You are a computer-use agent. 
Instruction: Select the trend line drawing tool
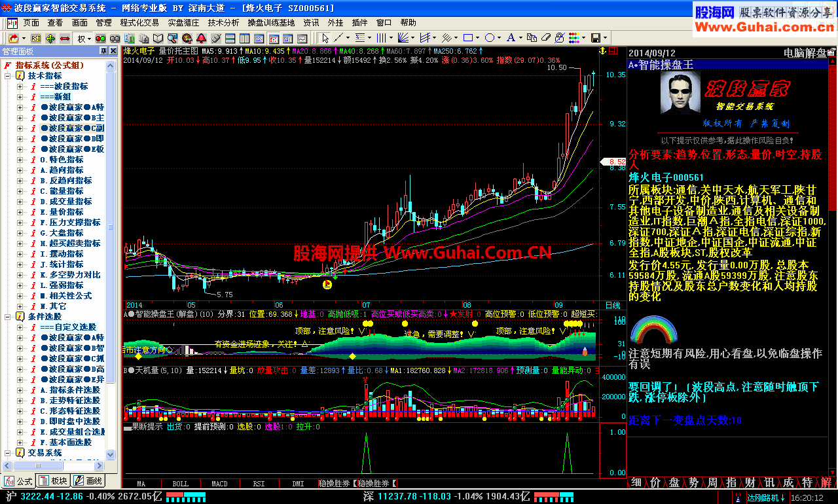pyautogui.click(x=338, y=38)
